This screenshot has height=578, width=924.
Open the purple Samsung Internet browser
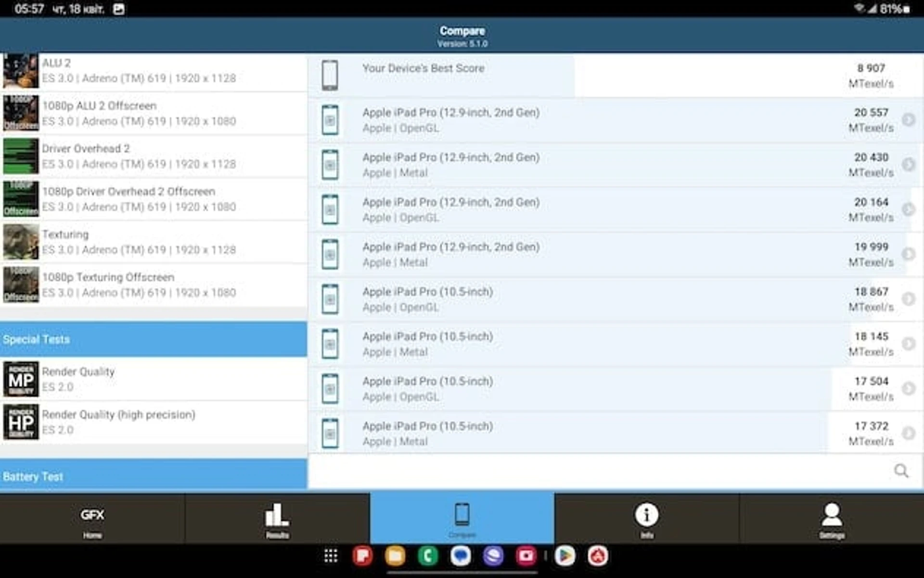pyautogui.click(x=493, y=556)
